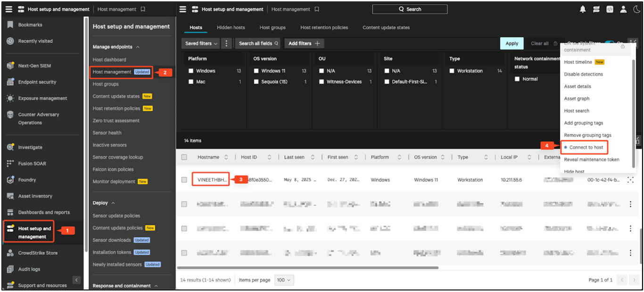This screenshot has width=644, height=292.
Task: Sort by the Platform column
Action: (399, 157)
